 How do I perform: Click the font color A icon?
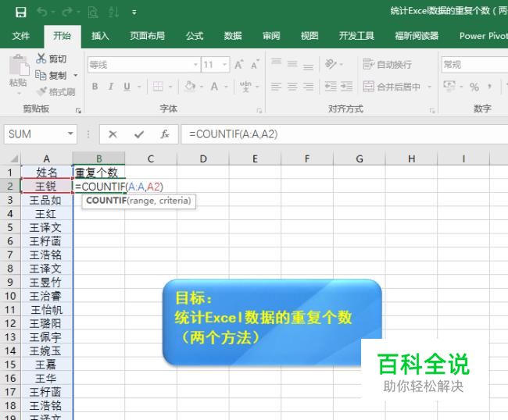(x=214, y=87)
